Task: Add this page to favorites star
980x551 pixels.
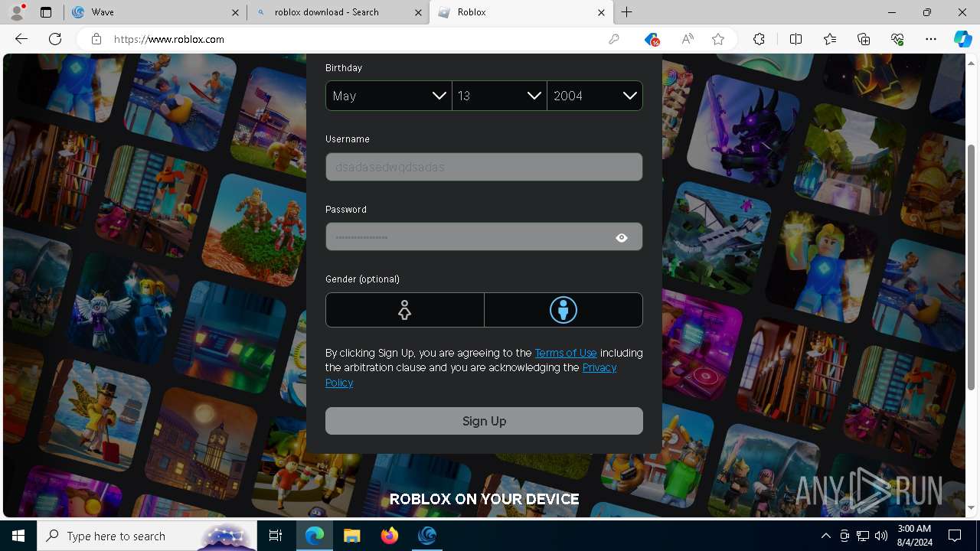Action: [x=718, y=39]
